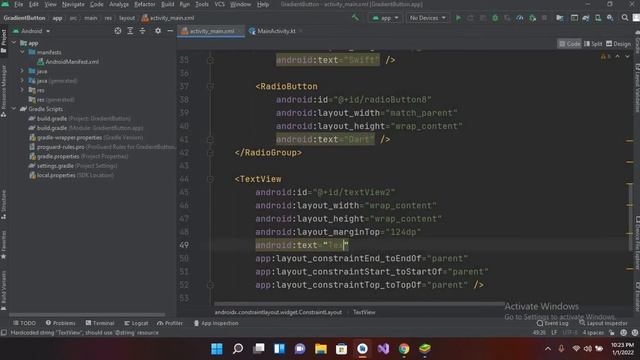Open the Android project view dropdown

[x=31, y=31]
